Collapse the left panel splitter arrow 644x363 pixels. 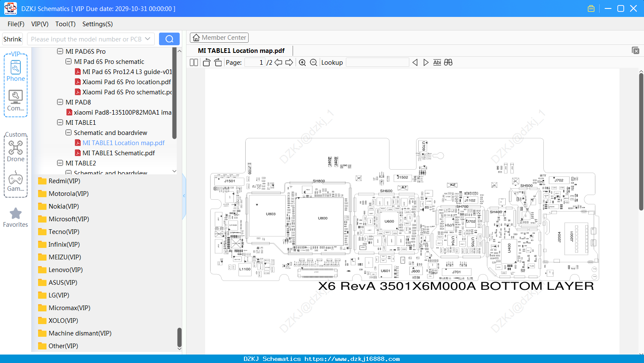coord(184,195)
